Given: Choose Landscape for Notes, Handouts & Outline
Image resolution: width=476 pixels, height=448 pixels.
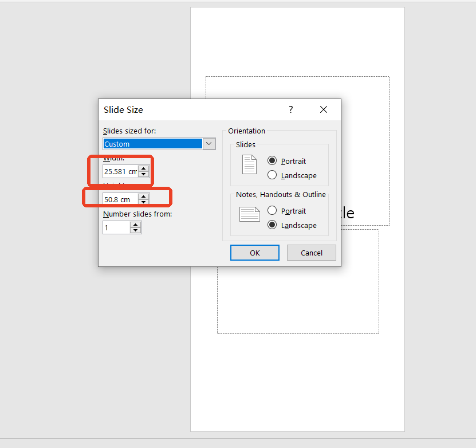Looking at the screenshot, I should 273,225.
